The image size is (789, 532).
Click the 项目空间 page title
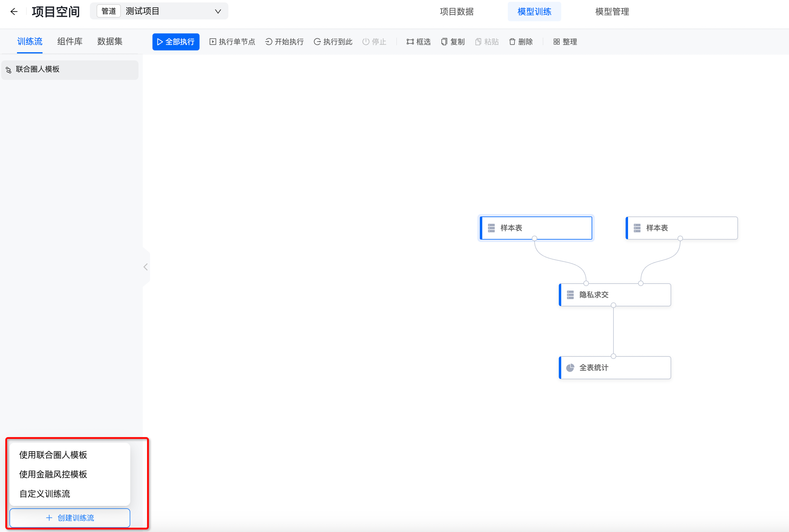(x=56, y=12)
